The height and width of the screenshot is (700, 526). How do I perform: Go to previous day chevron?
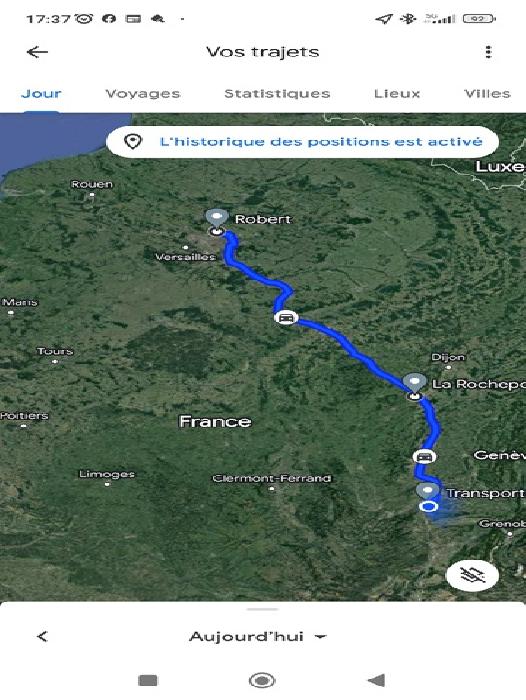[42, 636]
